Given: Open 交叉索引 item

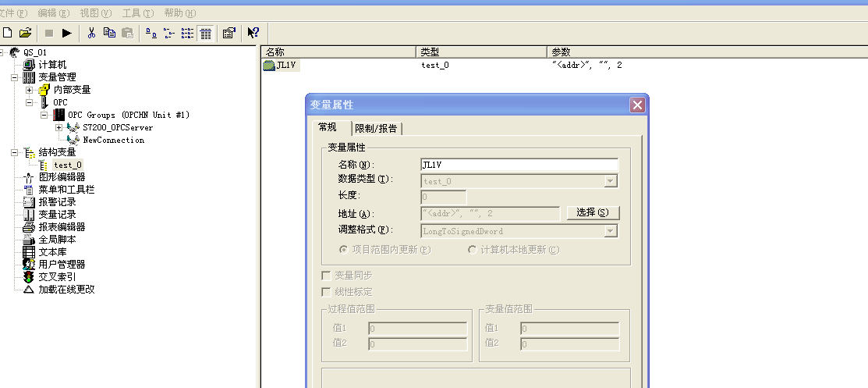Looking at the screenshot, I should tap(57, 277).
